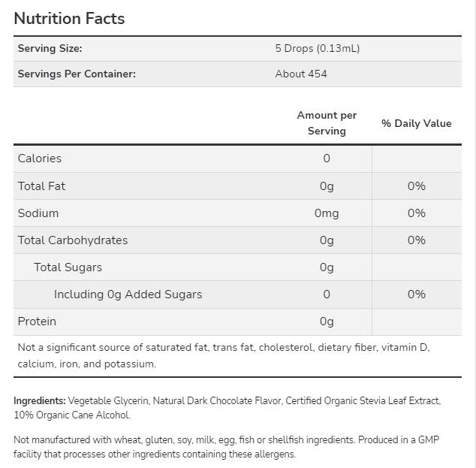
Task: Click the bold Ingredients label
Action: point(40,400)
